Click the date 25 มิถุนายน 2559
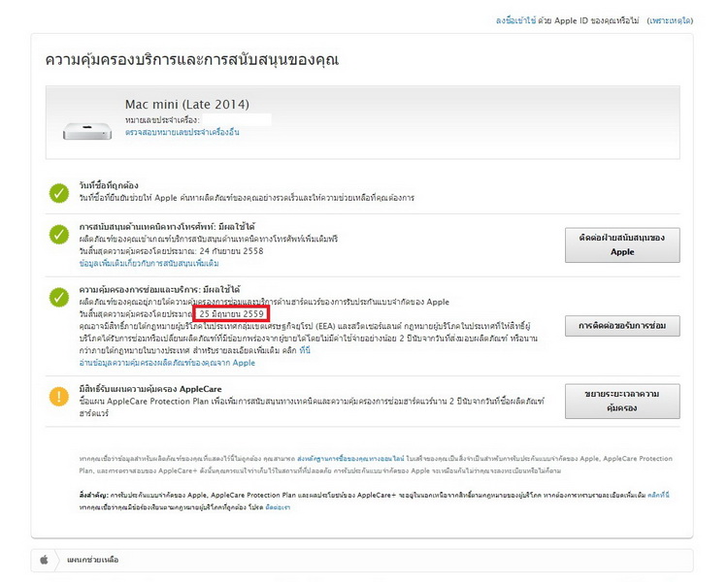728x582 pixels. (x=232, y=314)
